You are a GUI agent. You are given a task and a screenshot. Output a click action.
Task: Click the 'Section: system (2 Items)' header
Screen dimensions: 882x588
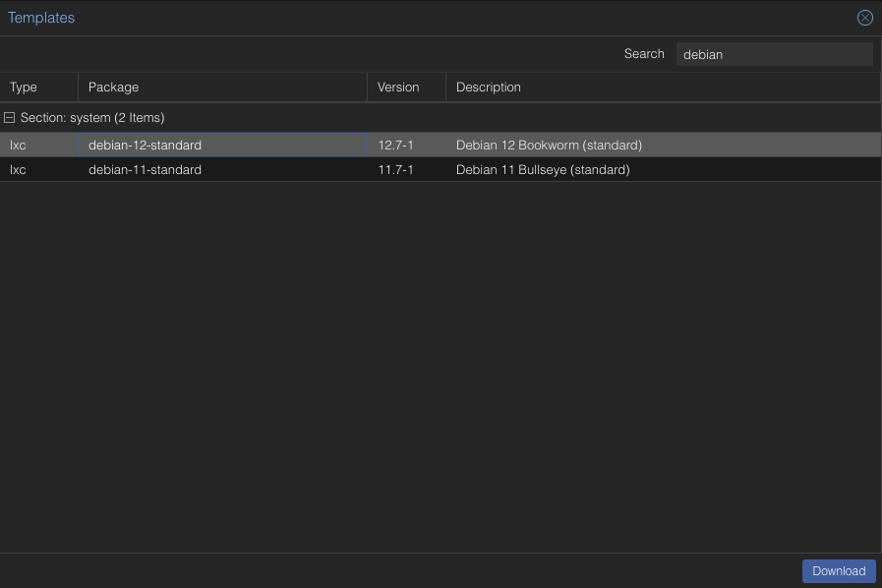click(x=92, y=118)
